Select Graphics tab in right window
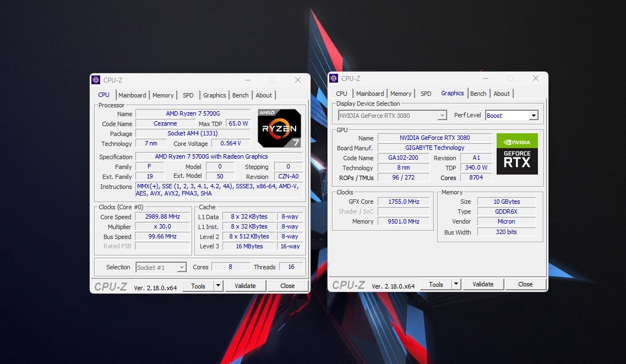This screenshot has width=626, height=364. pos(453,94)
